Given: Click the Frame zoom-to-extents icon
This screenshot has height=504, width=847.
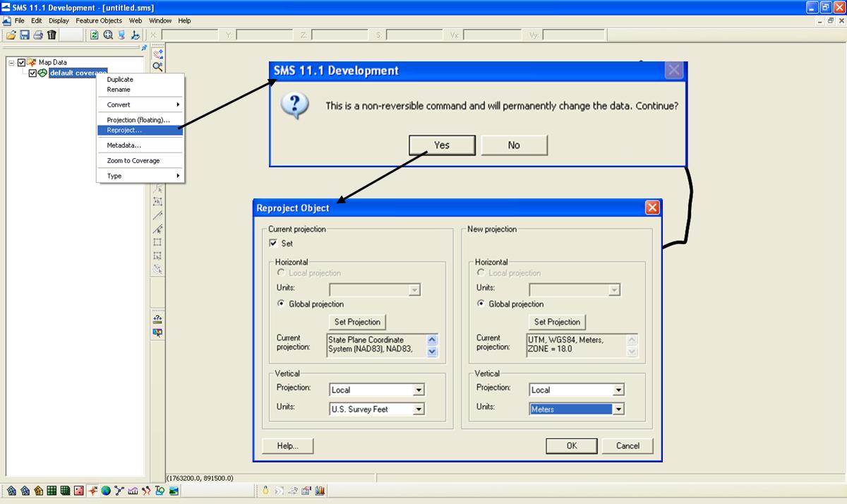Looking at the screenshot, I should (x=108, y=35).
